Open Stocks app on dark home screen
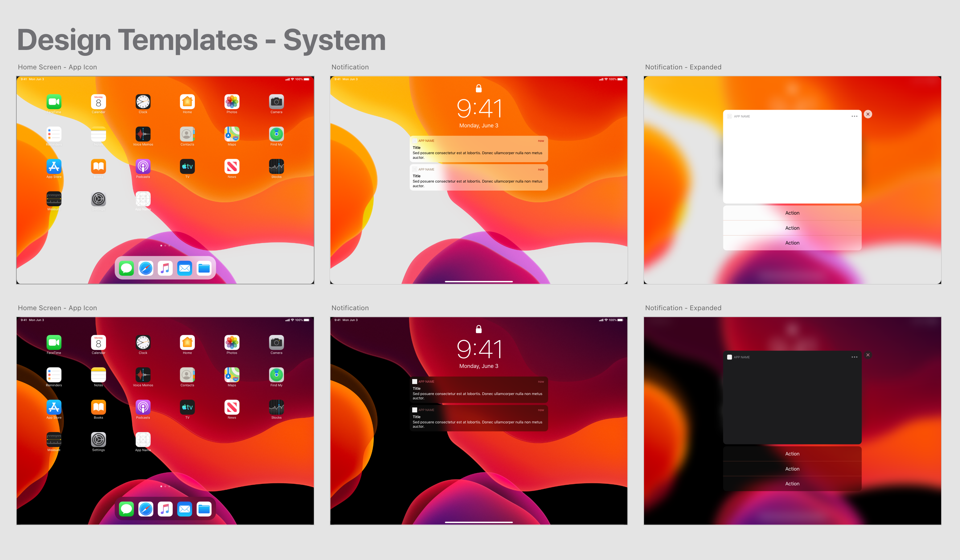Screen dimensions: 960x560 tap(276, 407)
